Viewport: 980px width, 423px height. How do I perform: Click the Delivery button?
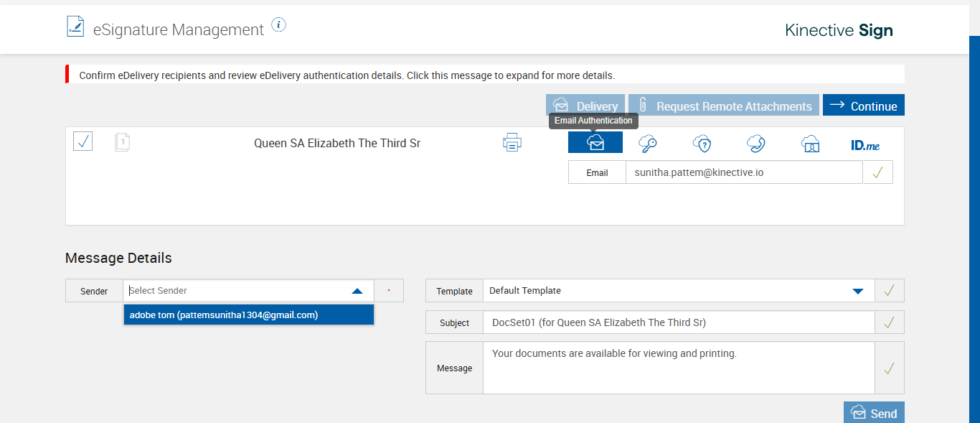click(x=585, y=106)
